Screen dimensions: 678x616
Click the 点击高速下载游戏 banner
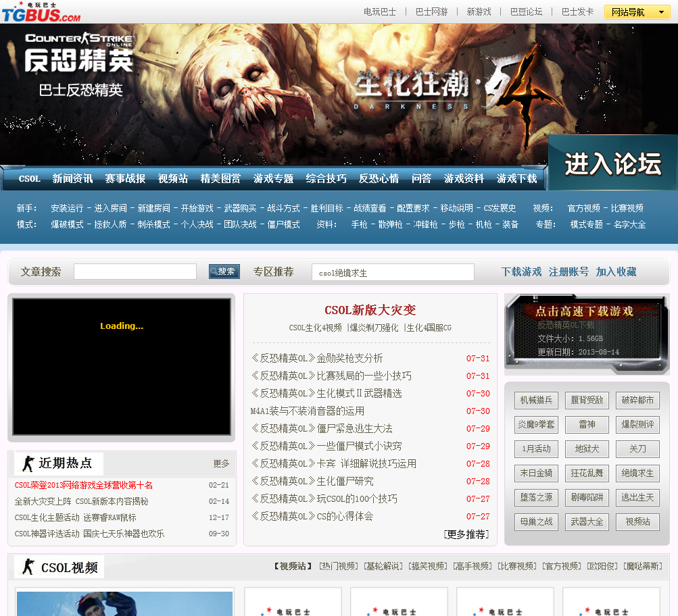(585, 334)
